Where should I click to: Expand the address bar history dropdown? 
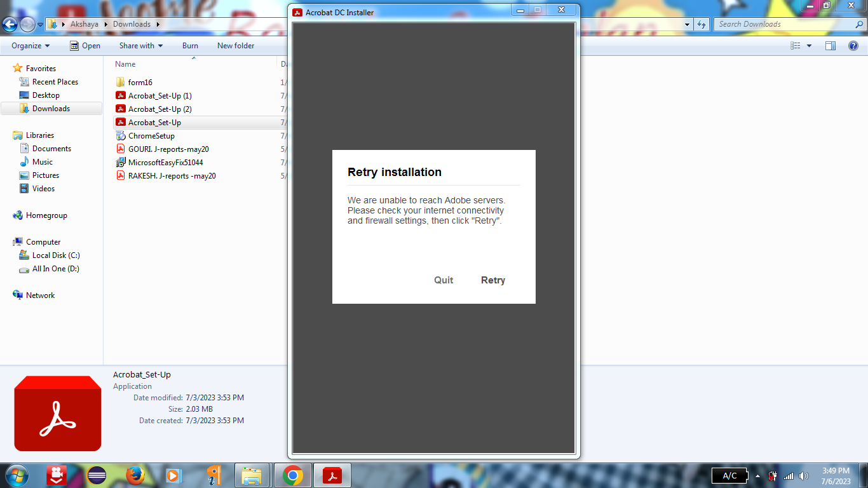(x=688, y=24)
